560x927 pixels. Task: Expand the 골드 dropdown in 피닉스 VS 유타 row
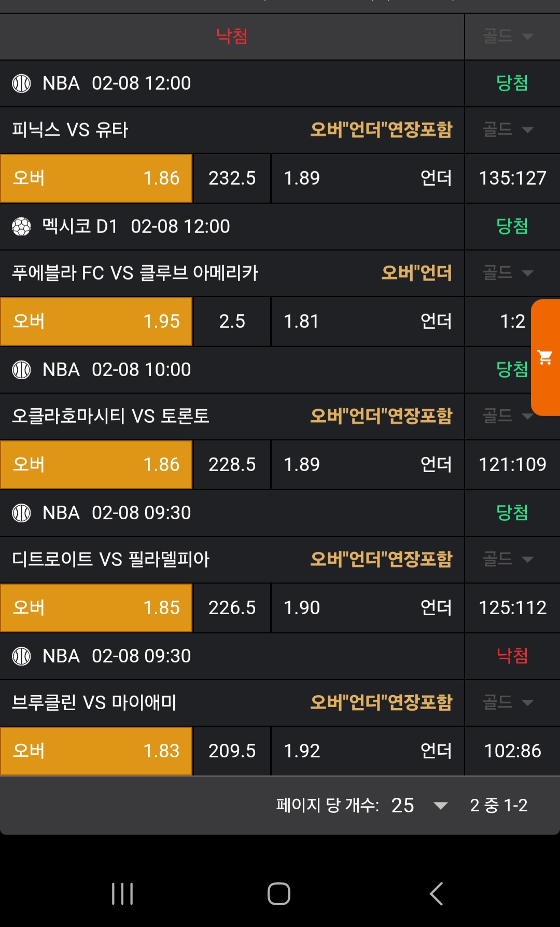point(508,130)
